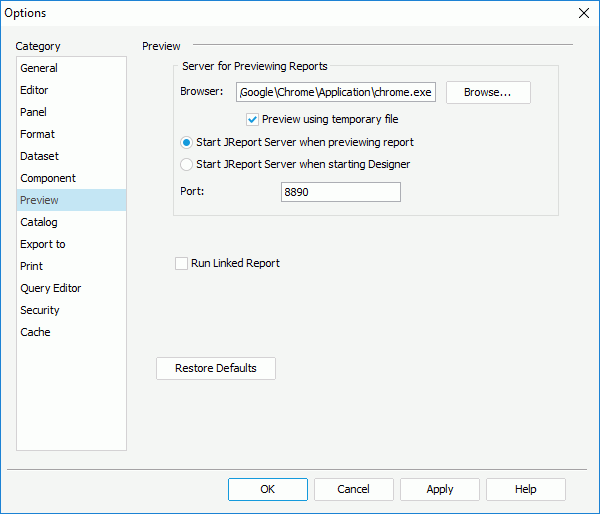Click the Apply button
600x514 pixels.
pos(440,489)
